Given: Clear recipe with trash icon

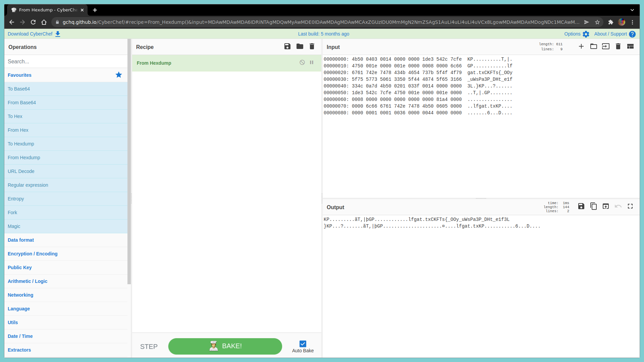Looking at the screenshot, I should (312, 47).
